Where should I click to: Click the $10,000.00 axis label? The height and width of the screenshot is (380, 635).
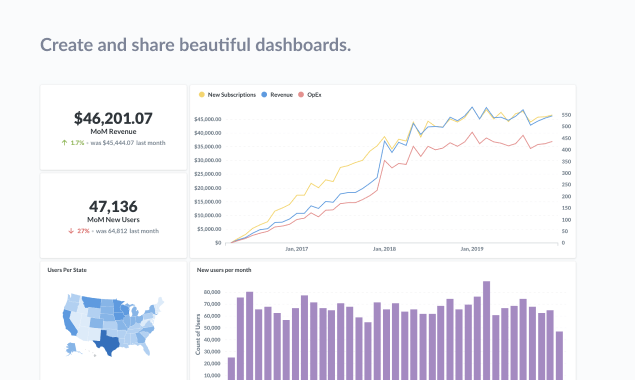point(208,215)
